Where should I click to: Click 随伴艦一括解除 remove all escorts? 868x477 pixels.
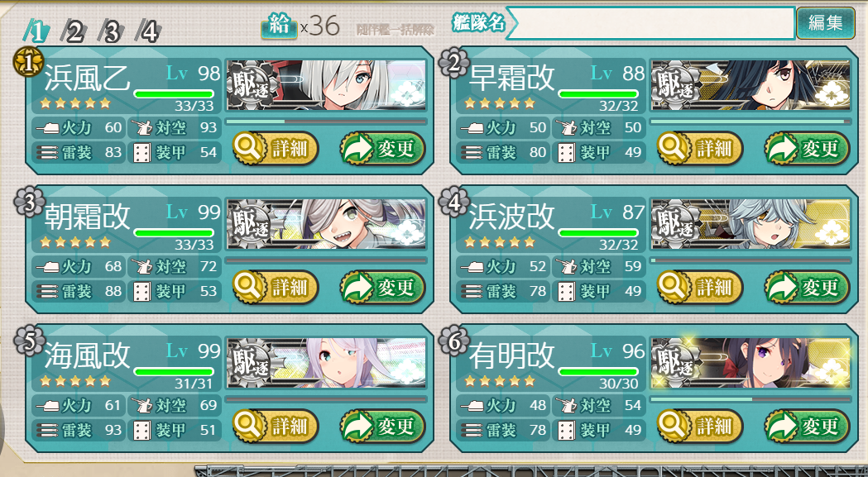(x=395, y=29)
